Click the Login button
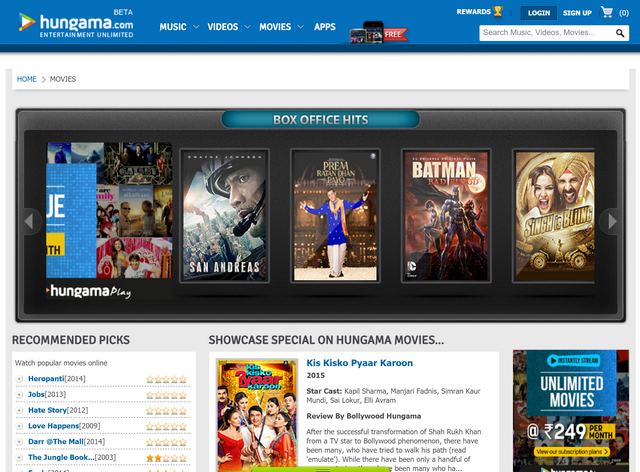Screen dimensions: 640x472 539,13
